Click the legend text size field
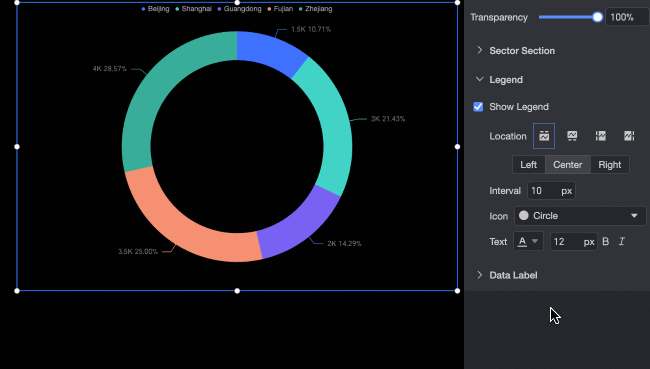 coord(573,241)
